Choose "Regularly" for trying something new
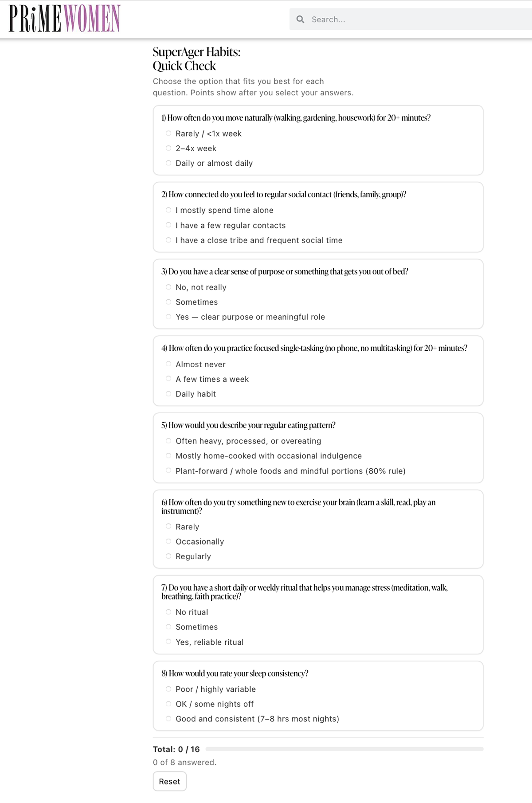 [168, 556]
